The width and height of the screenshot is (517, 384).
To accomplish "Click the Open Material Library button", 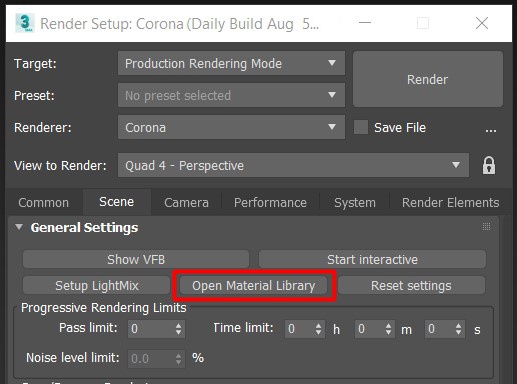I will pos(253,286).
